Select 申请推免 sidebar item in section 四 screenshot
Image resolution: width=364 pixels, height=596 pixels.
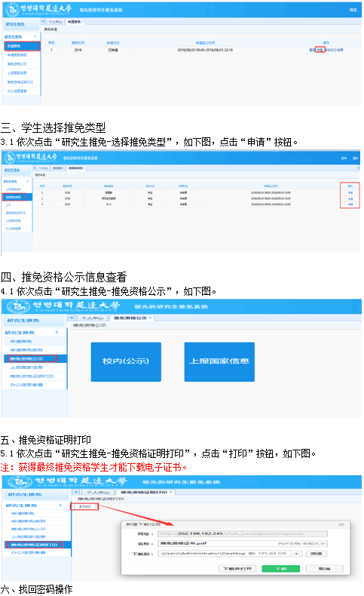click(x=21, y=341)
